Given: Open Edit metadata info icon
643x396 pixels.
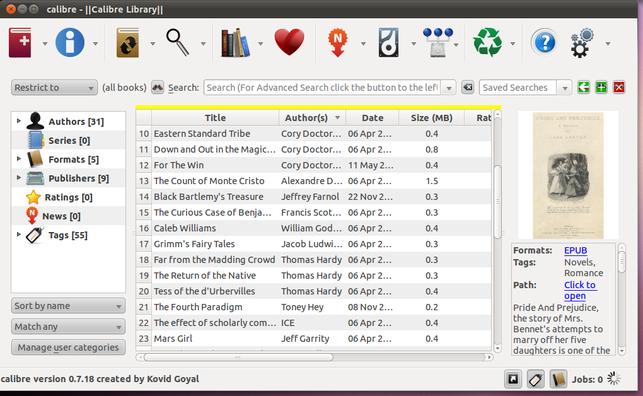Looking at the screenshot, I should pos(70,43).
